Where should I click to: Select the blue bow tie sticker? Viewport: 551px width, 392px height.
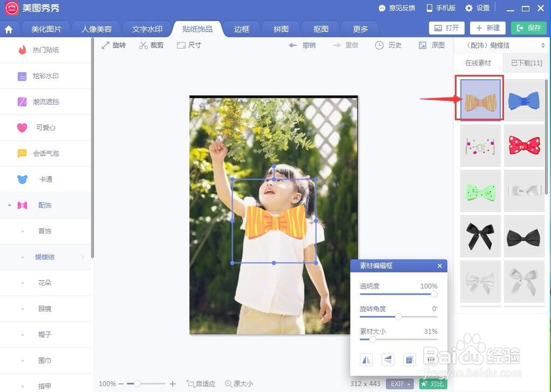pyautogui.click(x=523, y=100)
